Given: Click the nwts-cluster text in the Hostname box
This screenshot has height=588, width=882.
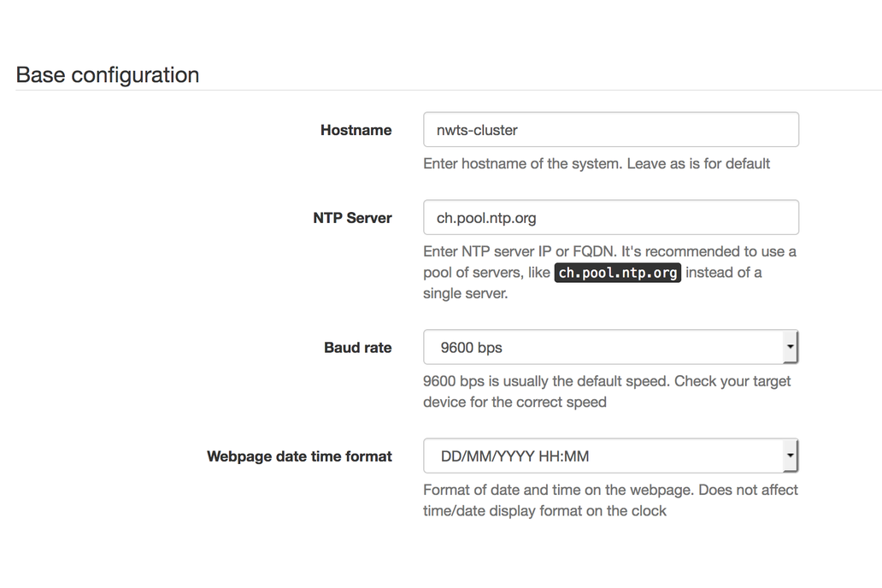Looking at the screenshot, I should tap(477, 130).
